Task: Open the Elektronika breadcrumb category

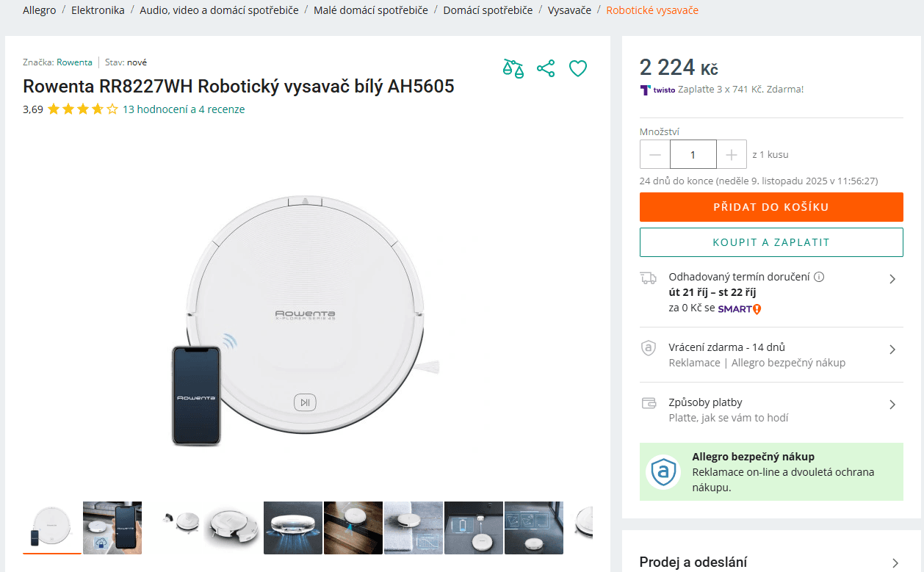Action: pos(98,10)
